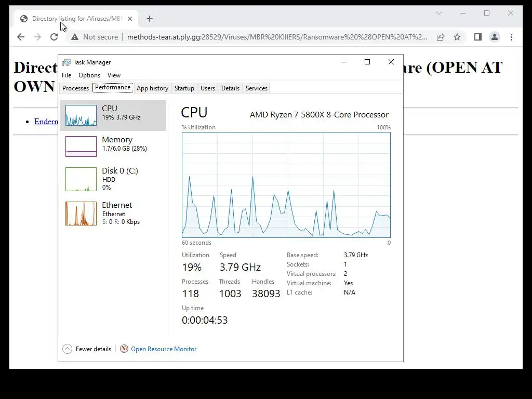Click the 19% utilization value
This screenshot has width=532, height=399.
click(x=192, y=268)
